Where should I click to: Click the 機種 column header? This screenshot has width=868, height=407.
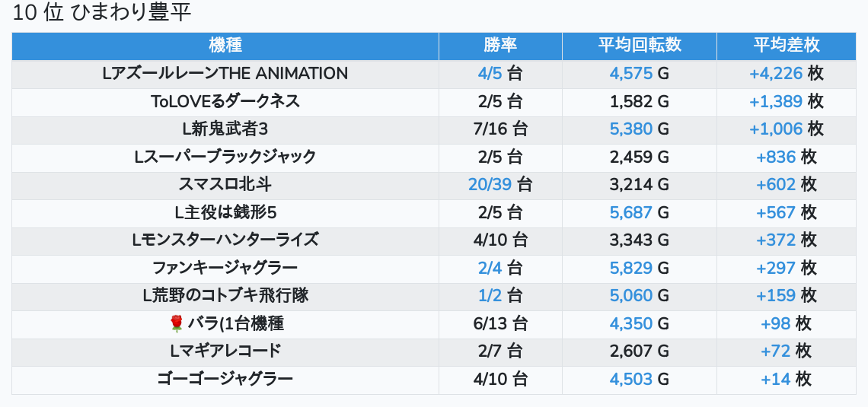point(225,46)
